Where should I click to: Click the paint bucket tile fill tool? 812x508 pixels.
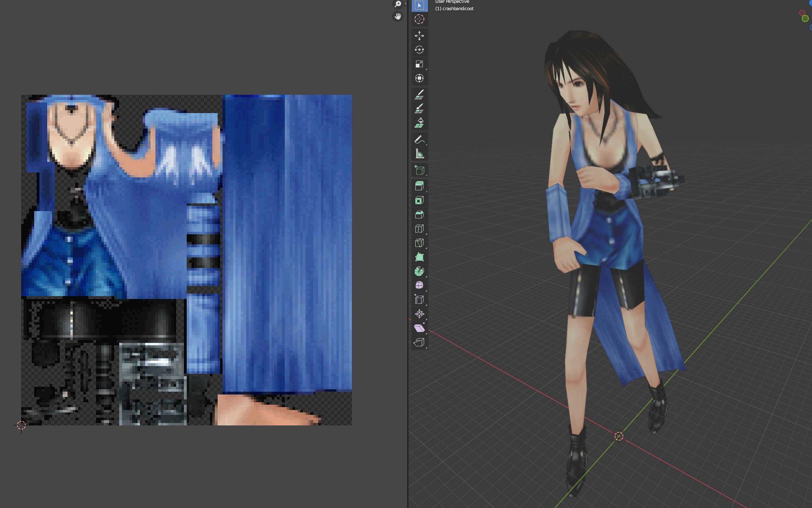coord(419,123)
